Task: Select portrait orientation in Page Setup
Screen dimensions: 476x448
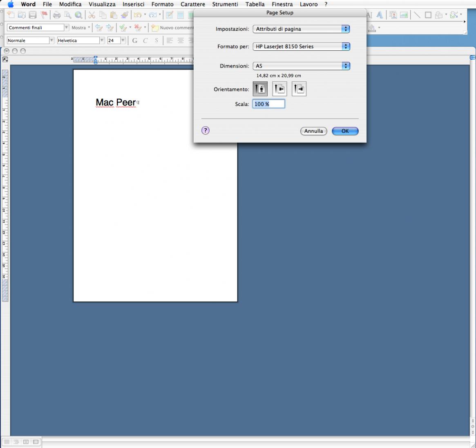Action: click(x=260, y=89)
